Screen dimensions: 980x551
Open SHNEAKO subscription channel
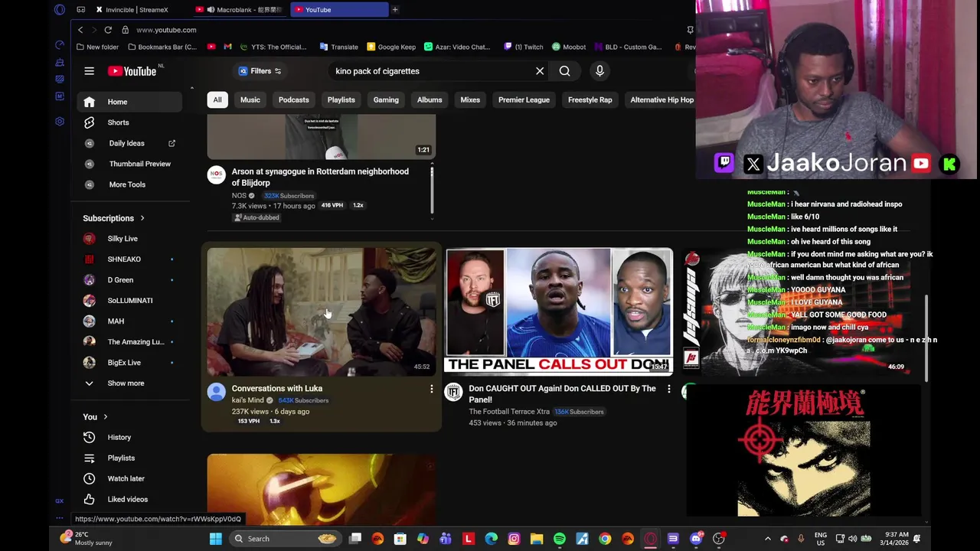(129, 259)
